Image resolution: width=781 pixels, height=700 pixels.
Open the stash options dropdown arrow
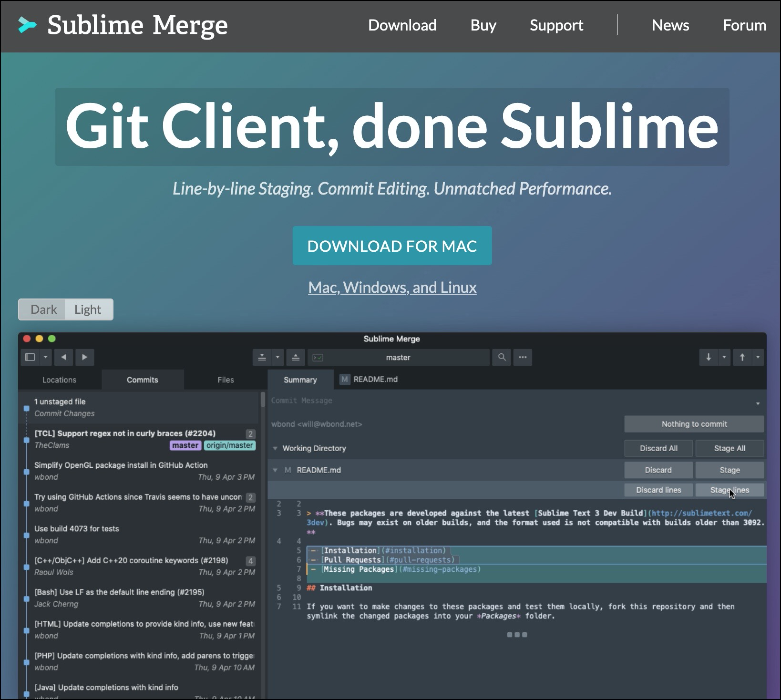pos(277,357)
